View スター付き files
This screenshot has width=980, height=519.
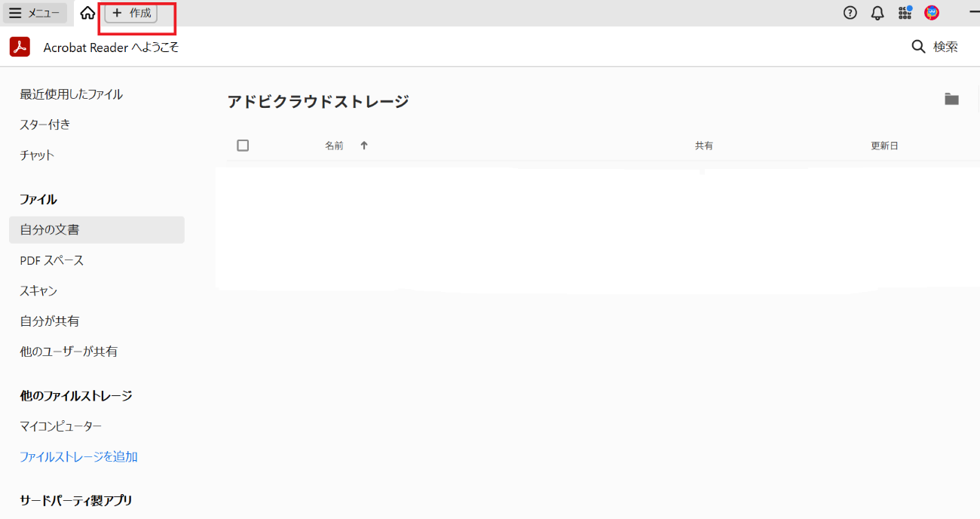pyautogui.click(x=43, y=124)
